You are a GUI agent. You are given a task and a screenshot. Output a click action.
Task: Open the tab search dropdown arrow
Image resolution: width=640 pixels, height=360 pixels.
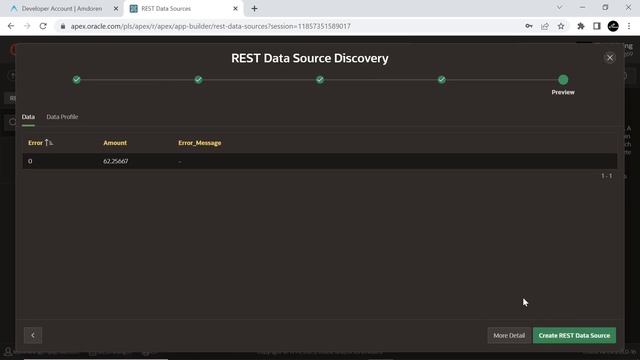pos(560,7)
